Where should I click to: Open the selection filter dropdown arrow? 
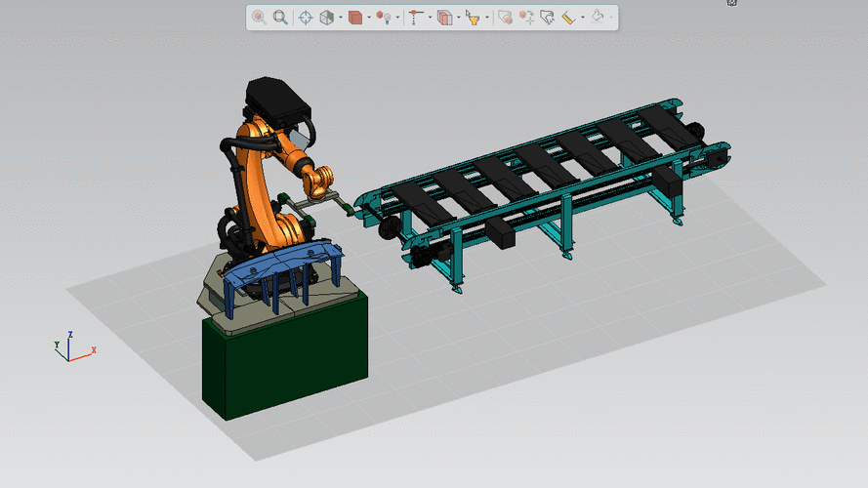coord(487,18)
